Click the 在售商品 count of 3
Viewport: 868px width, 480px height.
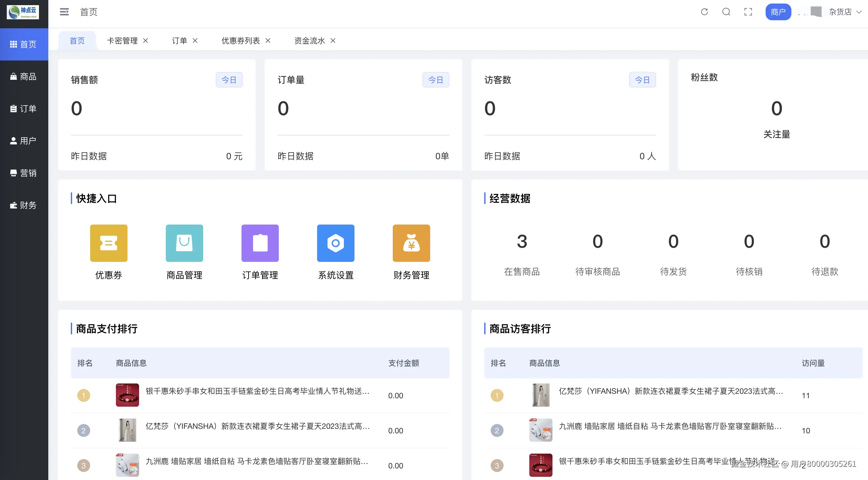(522, 241)
